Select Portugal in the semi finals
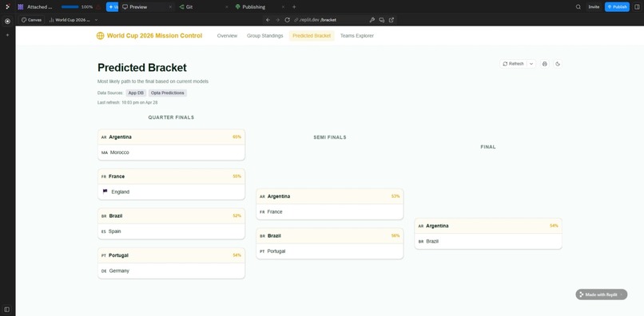The width and height of the screenshot is (644, 316). [x=330, y=251]
